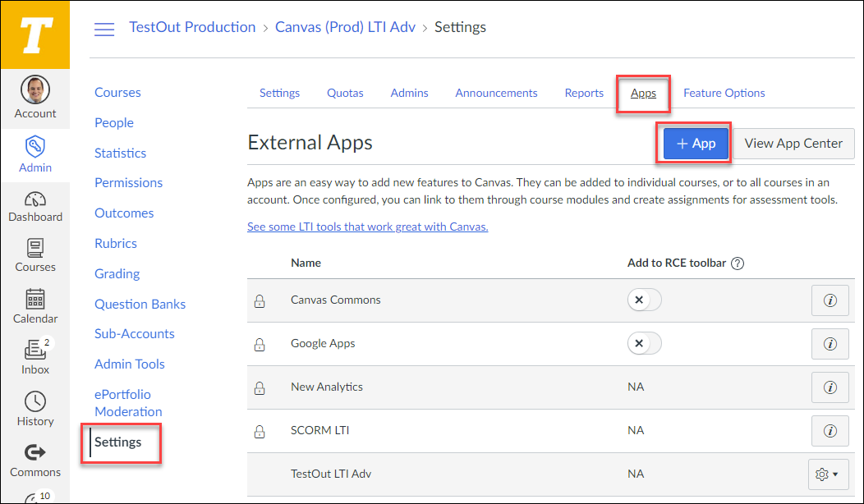864x504 pixels.
Task: Click the + App button
Action: pos(696,144)
